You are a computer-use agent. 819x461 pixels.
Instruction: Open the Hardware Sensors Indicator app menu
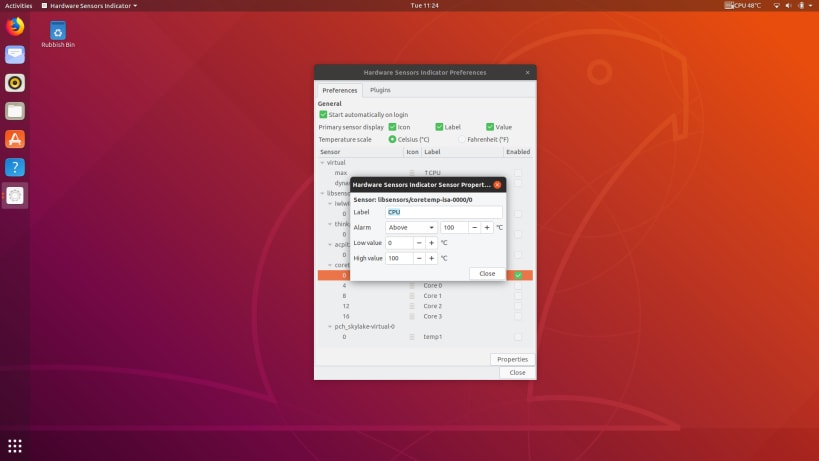click(x=90, y=5)
